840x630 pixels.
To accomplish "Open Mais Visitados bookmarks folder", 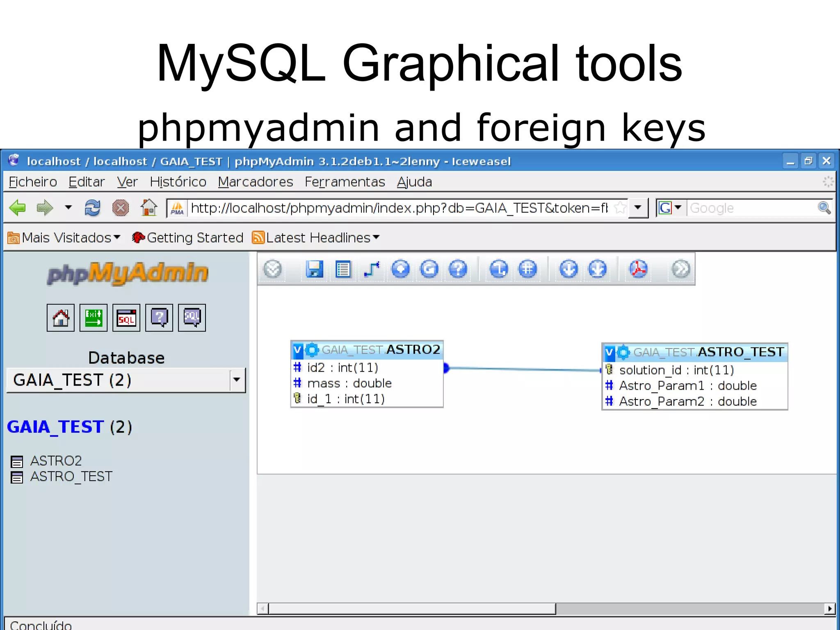I will pos(64,237).
